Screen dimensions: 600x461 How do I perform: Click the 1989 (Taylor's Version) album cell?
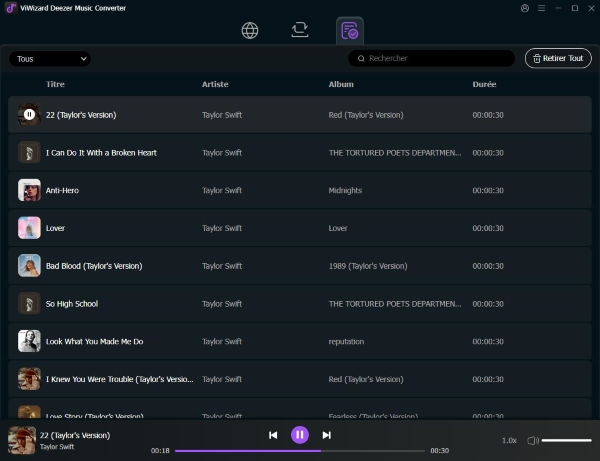tap(368, 266)
